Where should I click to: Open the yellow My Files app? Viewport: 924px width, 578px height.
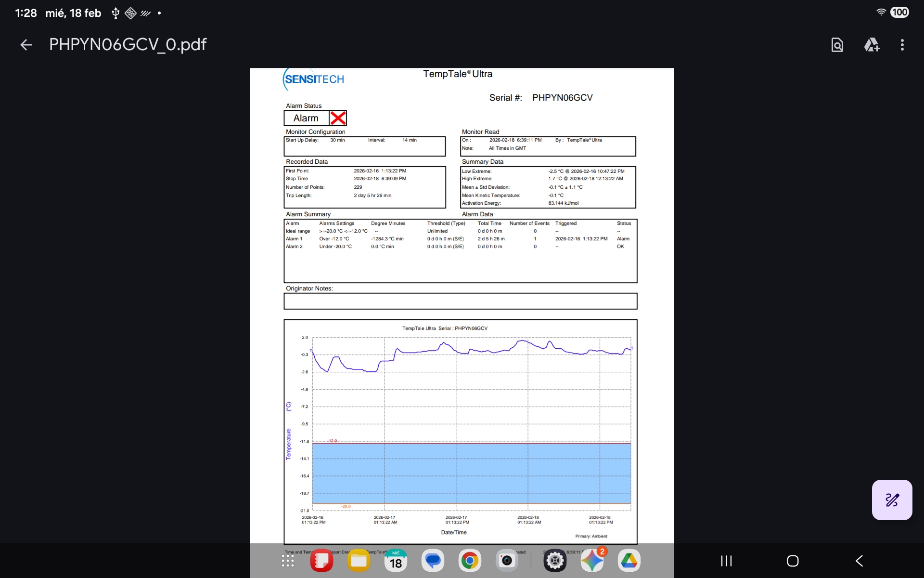pyautogui.click(x=359, y=561)
